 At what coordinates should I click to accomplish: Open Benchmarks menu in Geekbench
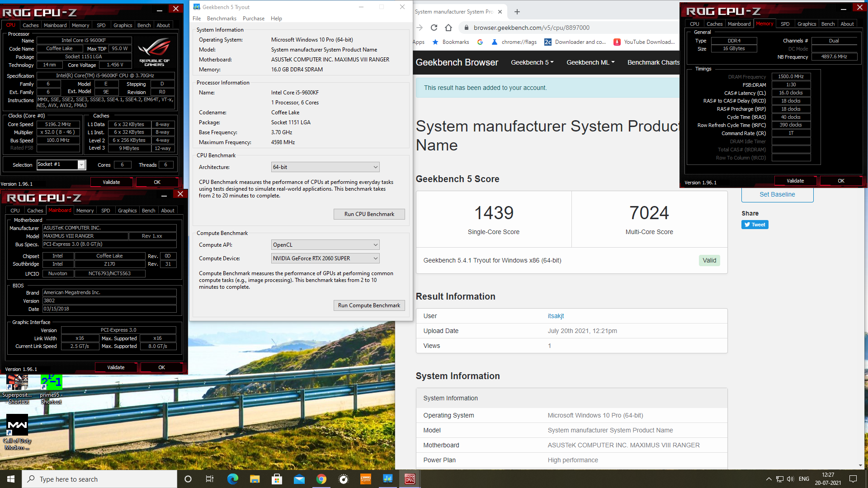tap(222, 19)
